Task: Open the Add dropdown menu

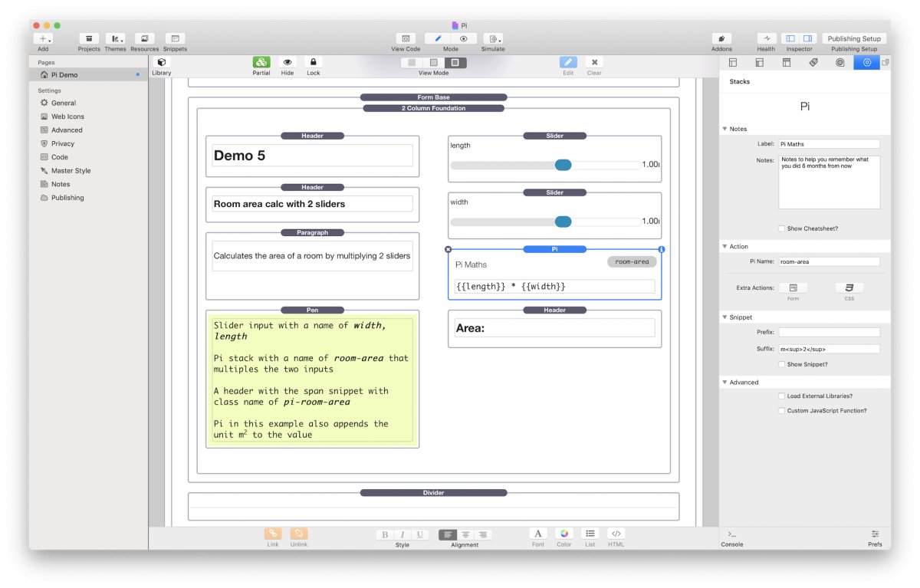Action: pos(44,38)
